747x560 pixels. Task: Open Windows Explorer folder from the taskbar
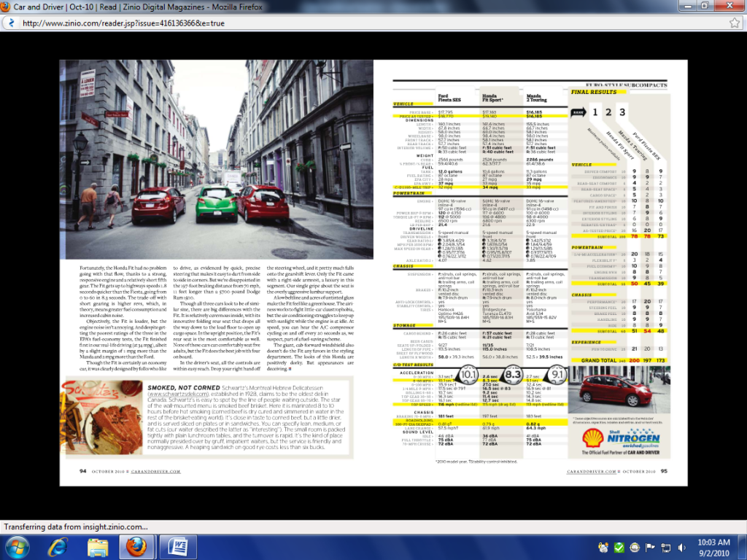tap(98, 547)
